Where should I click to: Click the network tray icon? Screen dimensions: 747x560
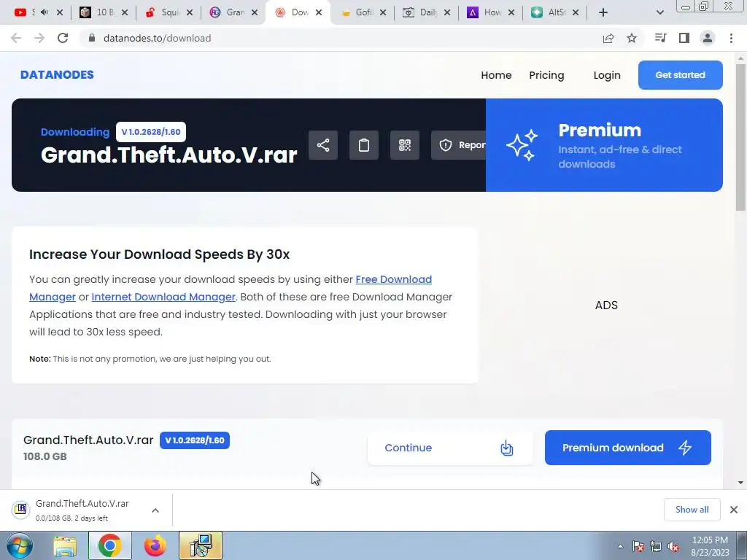656,546
